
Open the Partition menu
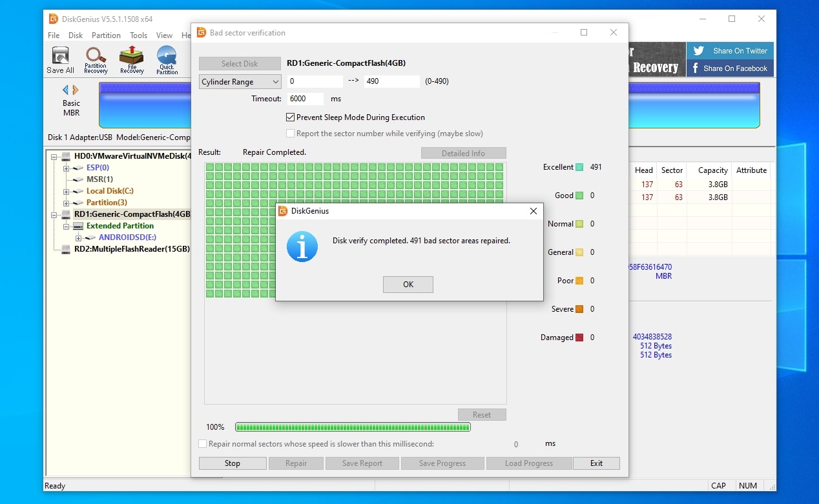(x=106, y=35)
